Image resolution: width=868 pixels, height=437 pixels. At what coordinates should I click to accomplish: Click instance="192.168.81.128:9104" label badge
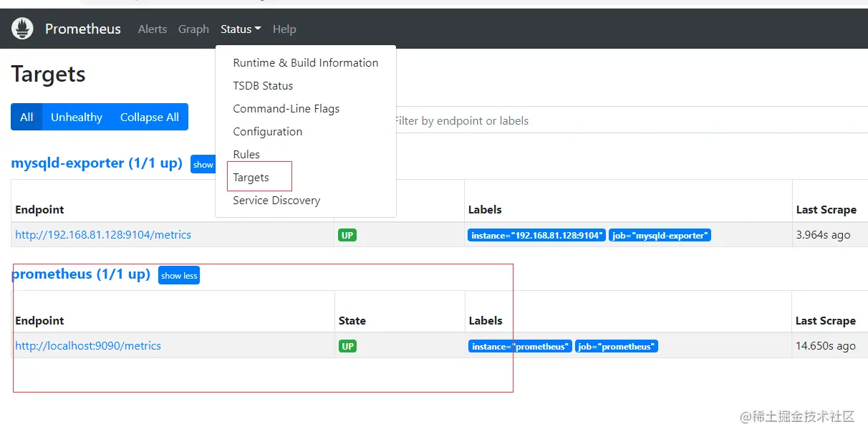coord(537,235)
